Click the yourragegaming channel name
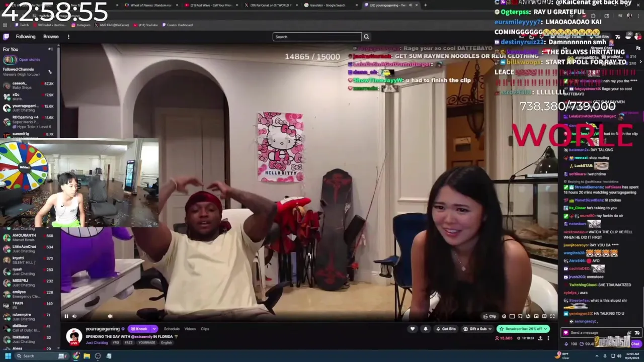Screen dimensions: 644x362 point(103,329)
